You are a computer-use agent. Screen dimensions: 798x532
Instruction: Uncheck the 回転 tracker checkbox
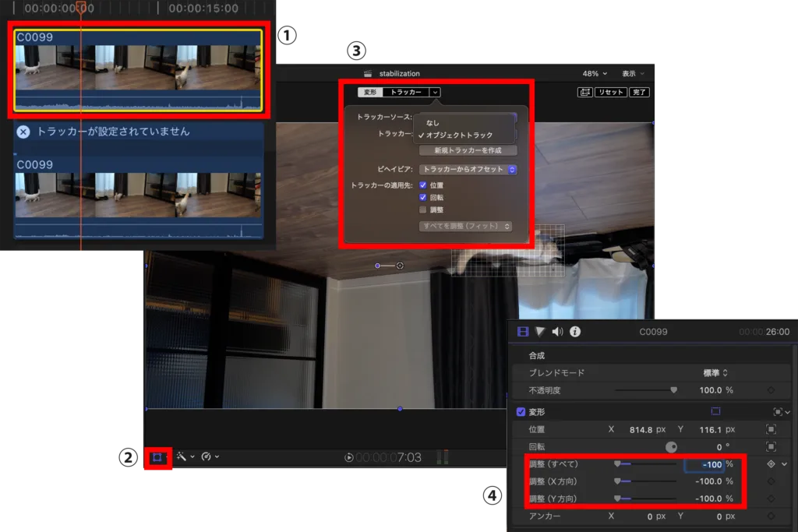point(422,198)
